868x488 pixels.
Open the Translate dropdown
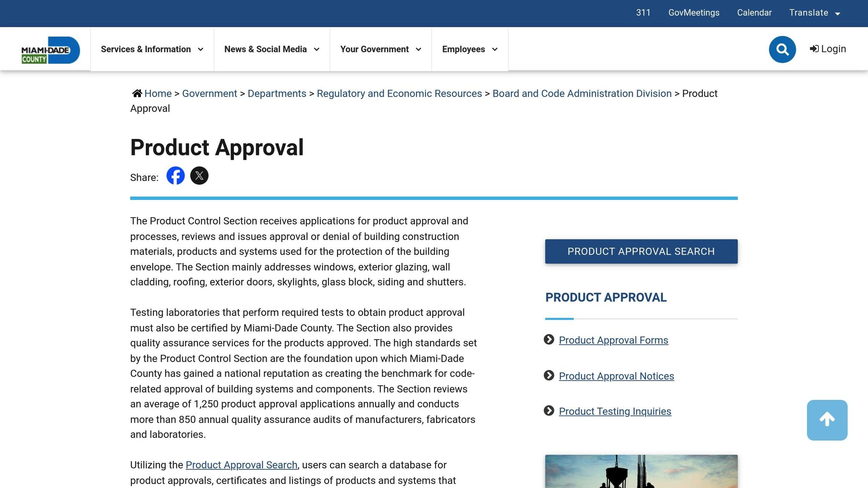tap(814, 13)
